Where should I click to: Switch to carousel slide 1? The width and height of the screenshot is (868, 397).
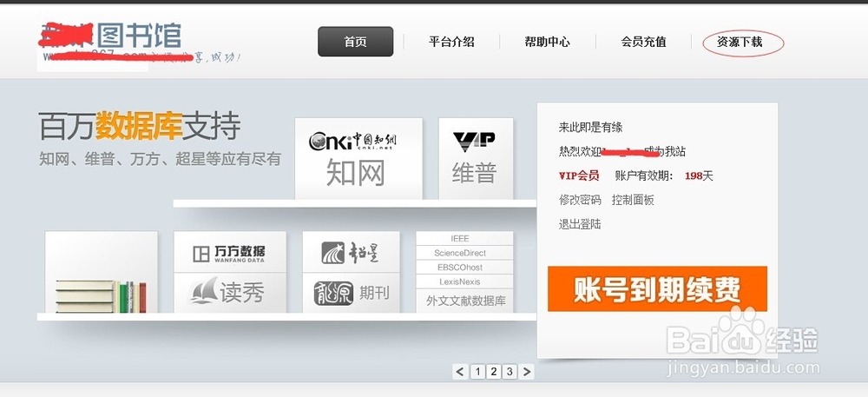[477, 372]
